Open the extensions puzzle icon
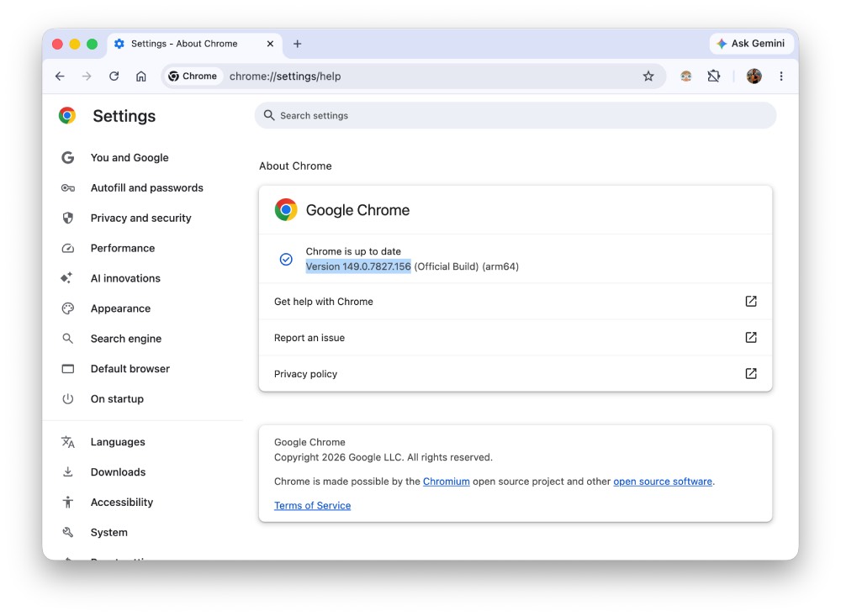The width and height of the screenshot is (841, 616). [713, 76]
